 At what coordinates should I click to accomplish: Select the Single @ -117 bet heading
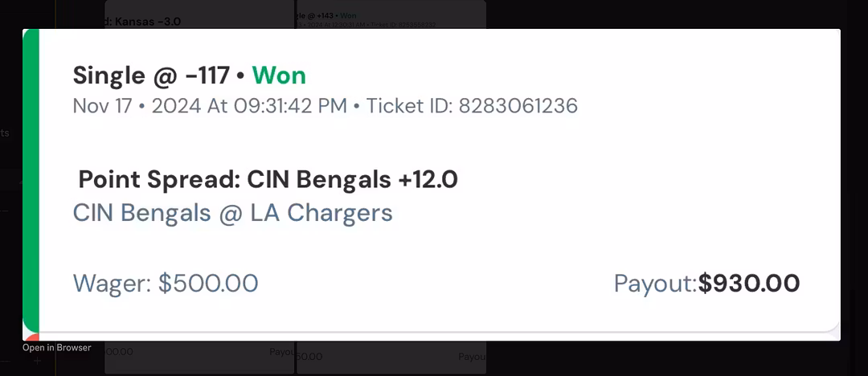click(151, 76)
